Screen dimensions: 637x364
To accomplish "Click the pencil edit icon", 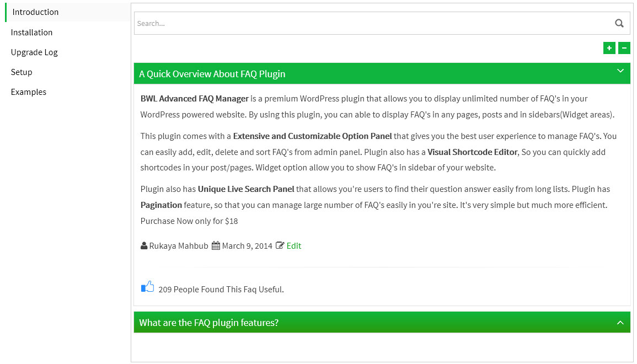I will [x=280, y=246].
